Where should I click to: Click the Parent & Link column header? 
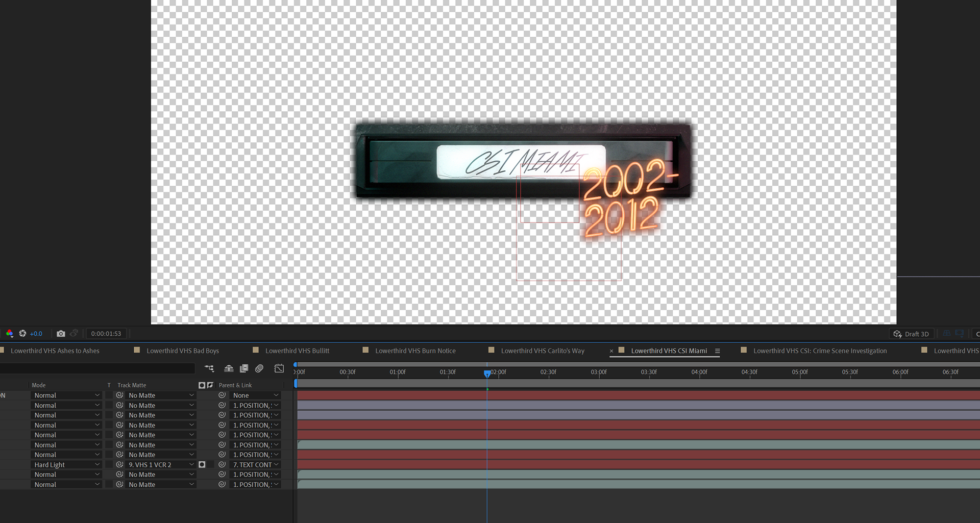point(235,385)
